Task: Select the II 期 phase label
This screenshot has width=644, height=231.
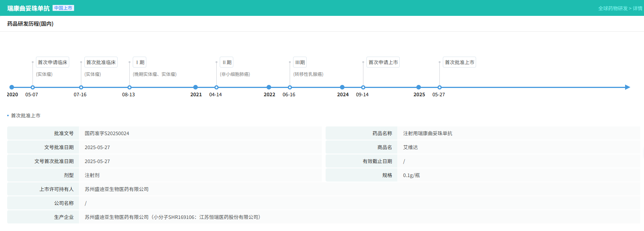Action: pos(227,62)
